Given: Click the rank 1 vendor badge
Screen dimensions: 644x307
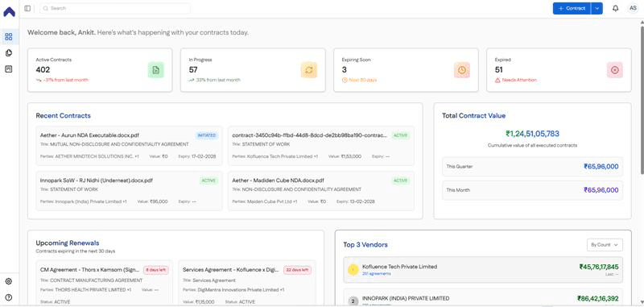Looking at the screenshot, I should [353, 270].
